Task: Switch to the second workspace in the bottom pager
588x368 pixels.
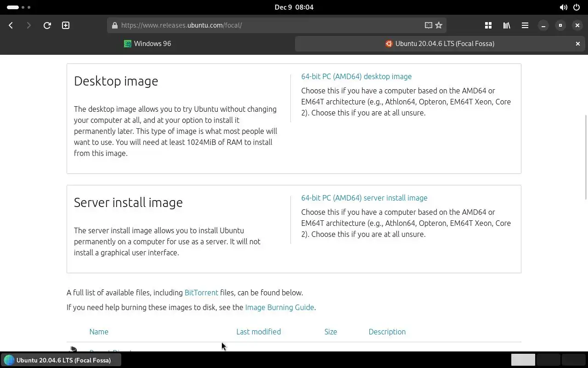Action: (548, 360)
